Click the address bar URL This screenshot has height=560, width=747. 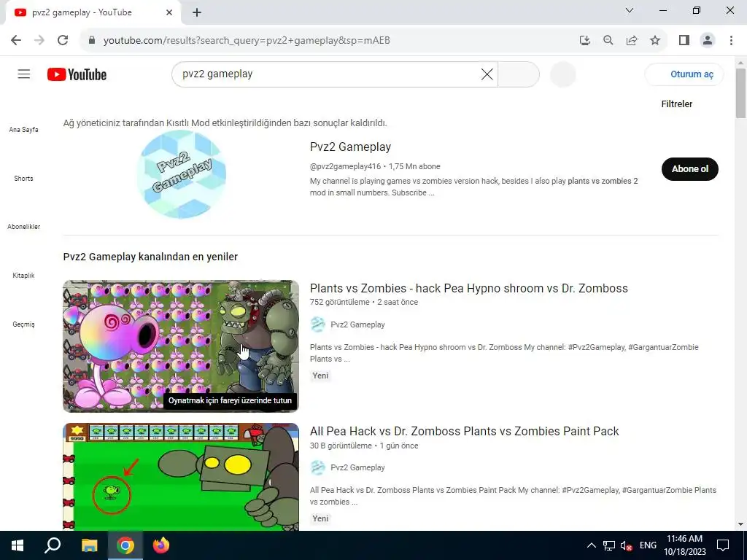click(247, 41)
